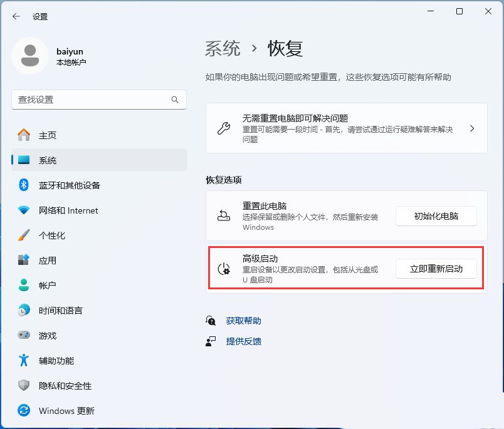The height and width of the screenshot is (429, 504).
Task: Click 立即重新启动 for advanced startup
Action: (x=436, y=269)
